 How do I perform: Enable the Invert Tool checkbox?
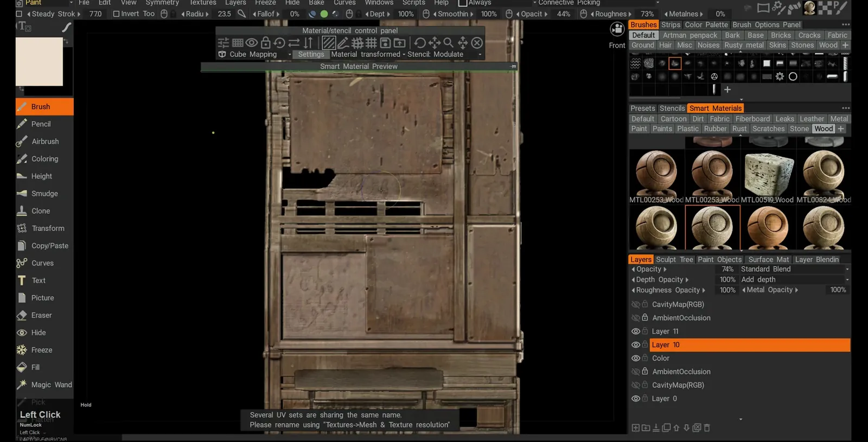coord(116,14)
